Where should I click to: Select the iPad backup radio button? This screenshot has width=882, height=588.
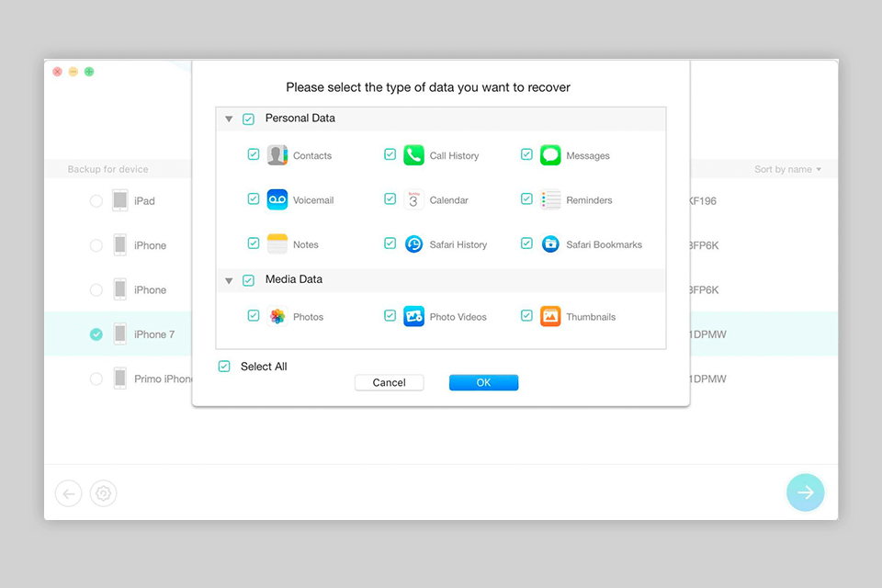coord(96,201)
